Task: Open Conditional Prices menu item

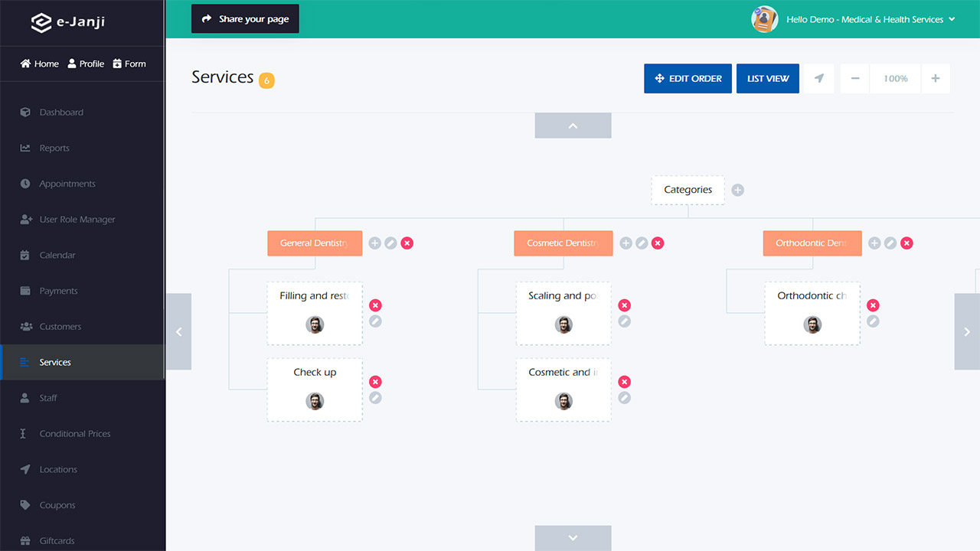Action: click(82, 434)
